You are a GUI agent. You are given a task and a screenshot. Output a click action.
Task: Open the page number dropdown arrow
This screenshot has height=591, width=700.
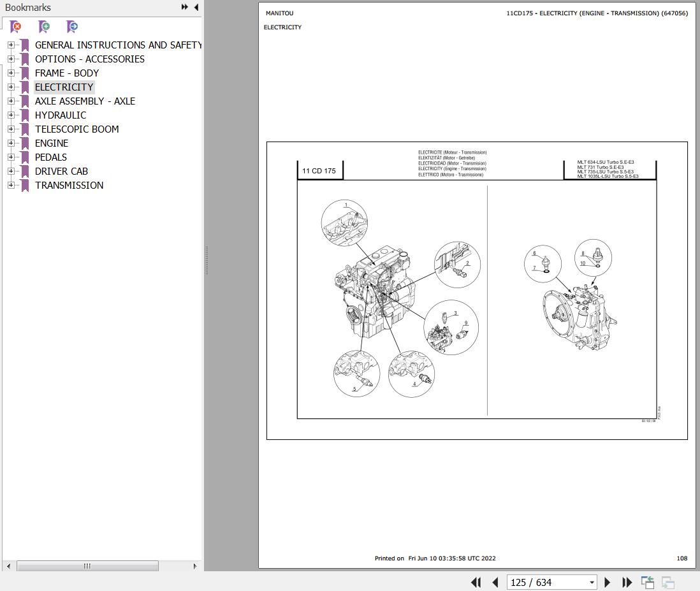[x=592, y=583]
